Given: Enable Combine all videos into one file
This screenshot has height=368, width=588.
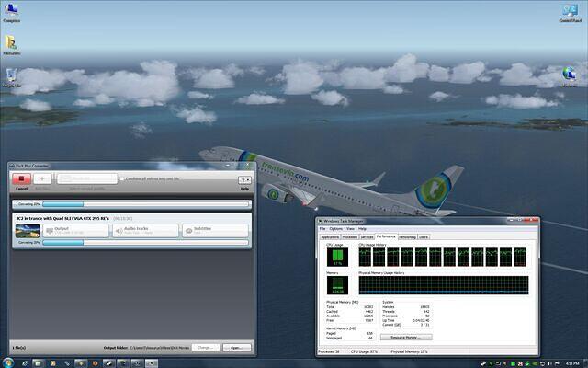Looking at the screenshot, I should (x=123, y=178).
